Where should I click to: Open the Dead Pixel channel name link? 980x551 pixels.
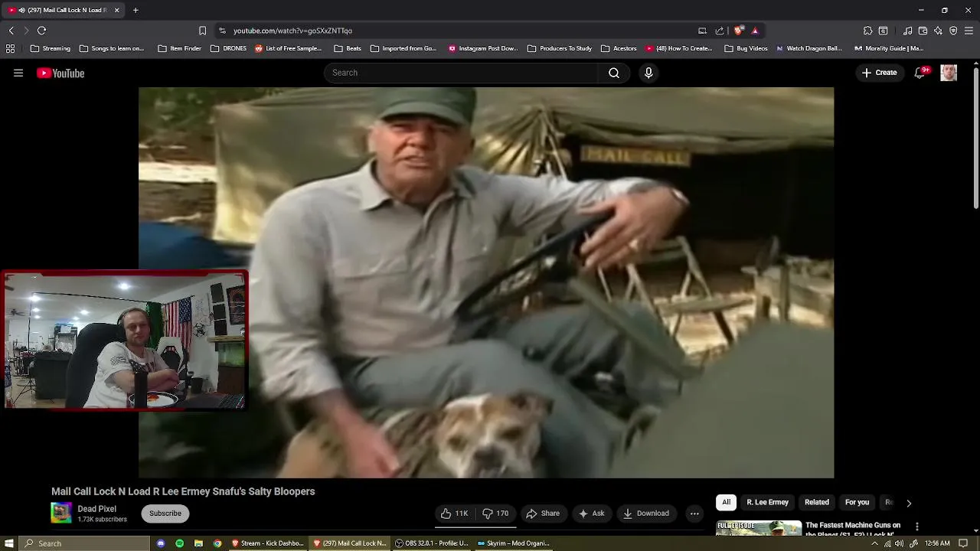tap(96, 509)
